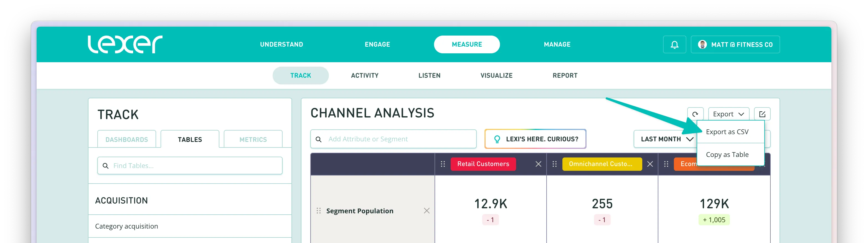Go to ENGAGE in the top navigation
The width and height of the screenshot is (868, 243).
tap(377, 44)
